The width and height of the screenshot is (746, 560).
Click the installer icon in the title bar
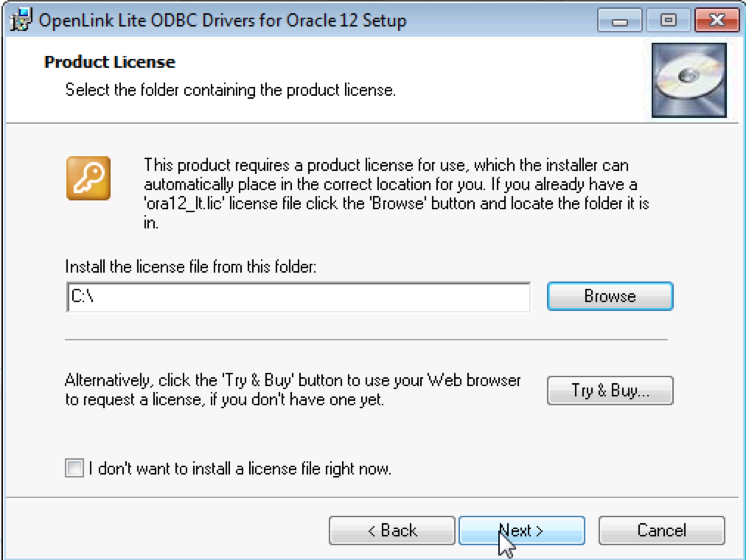coord(21,20)
